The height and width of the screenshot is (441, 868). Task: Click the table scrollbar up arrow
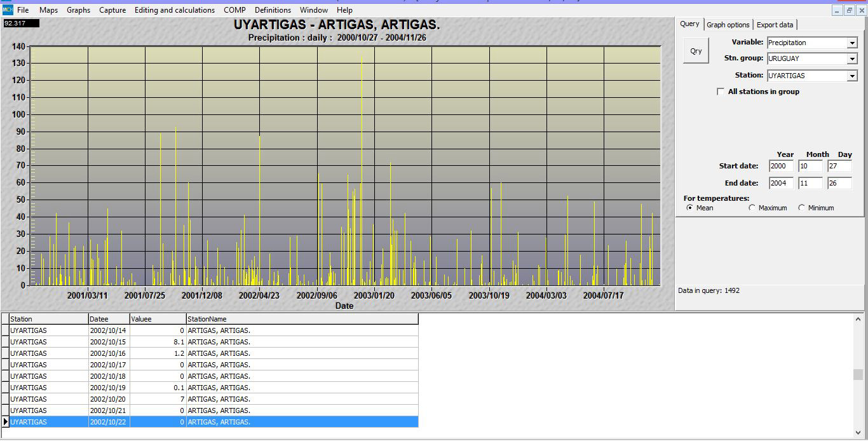click(x=858, y=320)
